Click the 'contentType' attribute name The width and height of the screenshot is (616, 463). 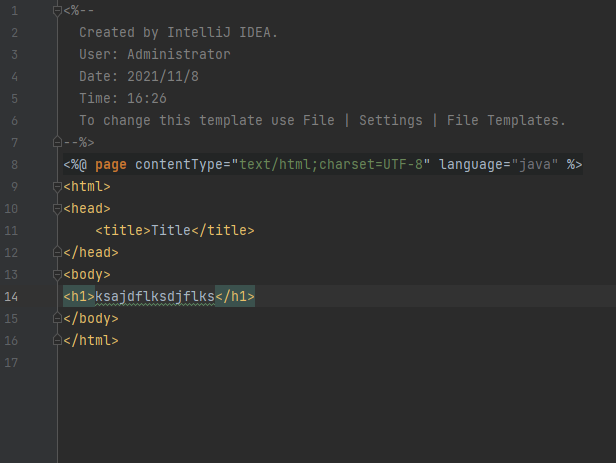[179, 165]
